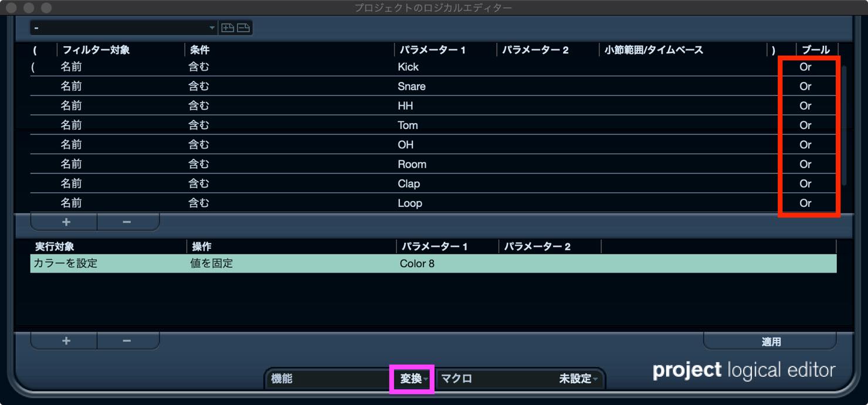This screenshot has height=405, width=868.
Task: Click the Color 8 parameter value
Action: (417, 264)
